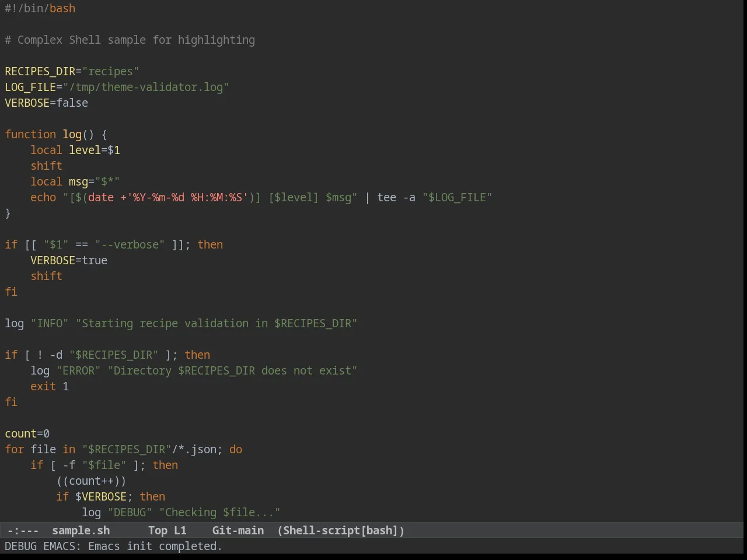Image resolution: width=747 pixels, height=560 pixels.
Task: Click the "INFO" string argument
Action: [50, 323]
